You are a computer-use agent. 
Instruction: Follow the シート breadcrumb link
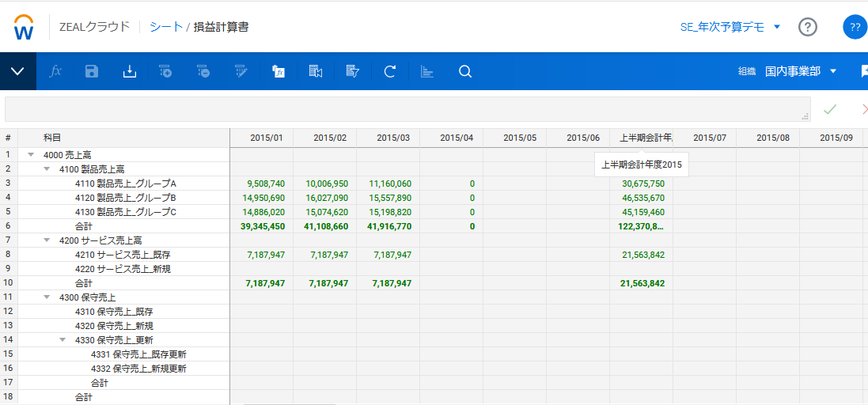[x=166, y=27]
